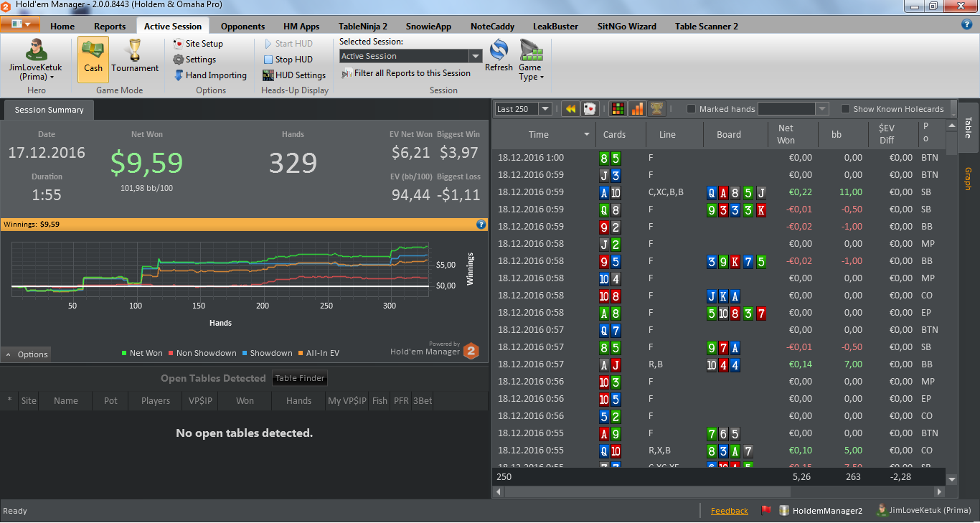Viewport: 980px width, 523px height.
Task: Click JimLoveKetuk (Prima) player in status bar
Action: coord(924,511)
